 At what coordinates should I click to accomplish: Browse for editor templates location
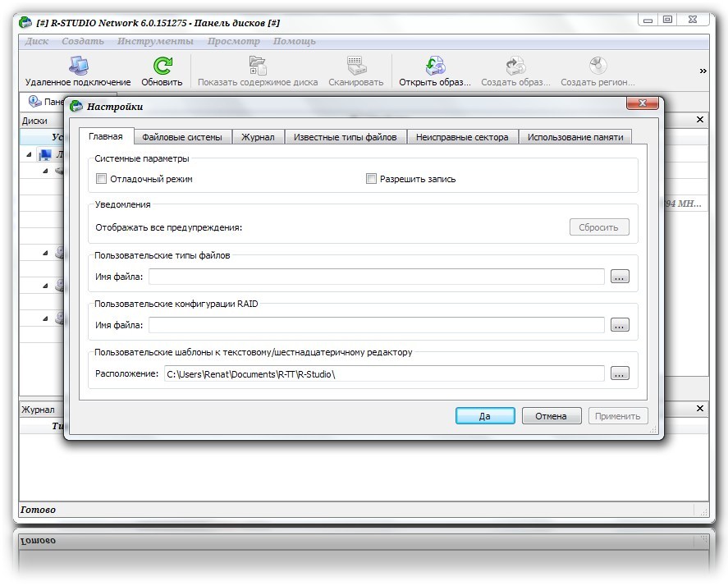620,373
